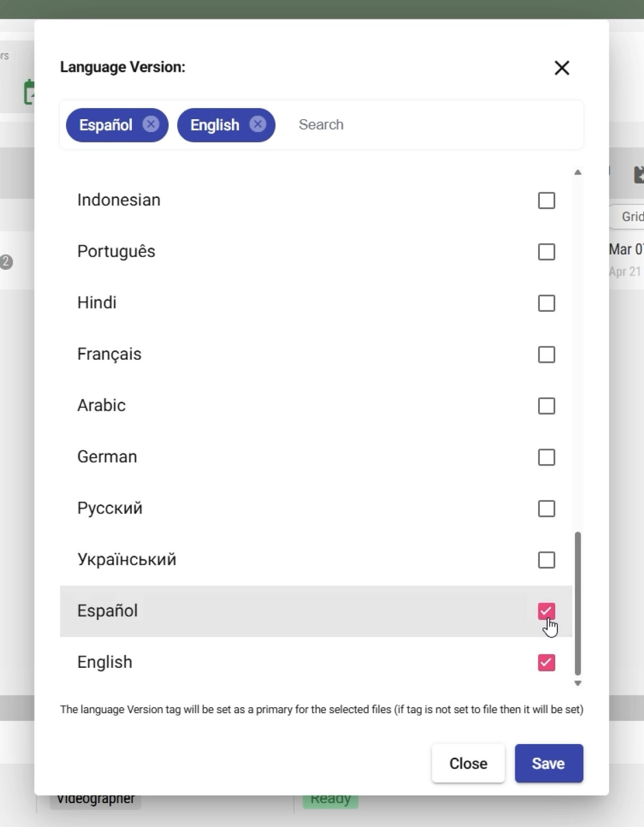Select the Français checkbox

[x=546, y=354]
